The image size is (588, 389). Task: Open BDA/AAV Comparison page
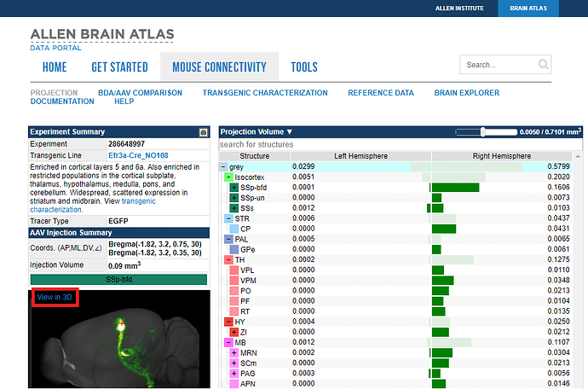[x=141, y=93]
